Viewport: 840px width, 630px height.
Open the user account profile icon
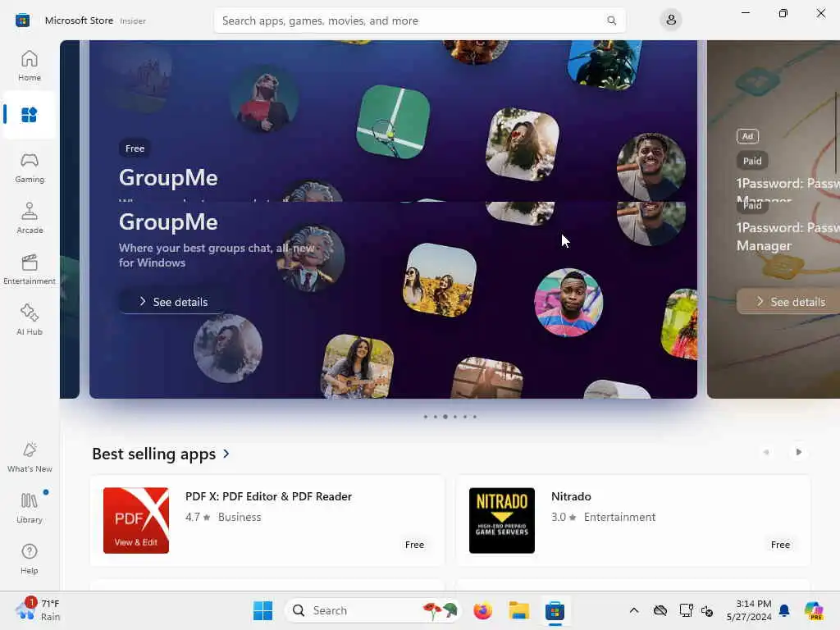[671, 21]
